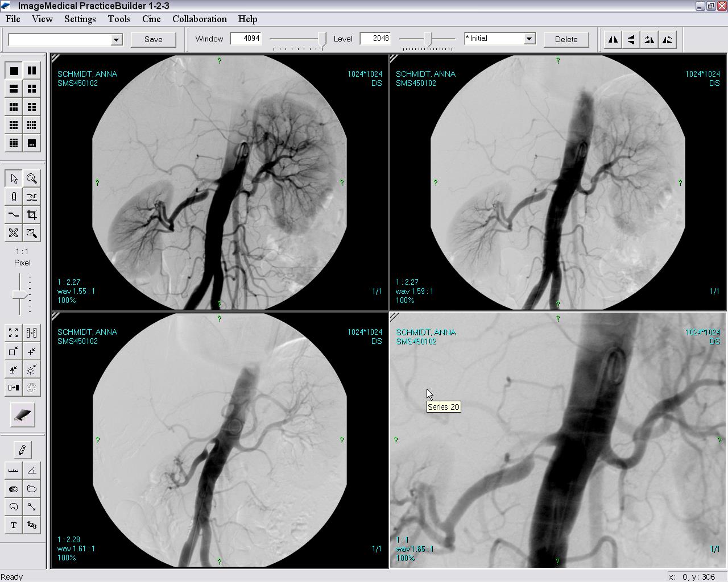Click the invert image icon
Viewport: 728px width, 582px height.
(14, 388)
